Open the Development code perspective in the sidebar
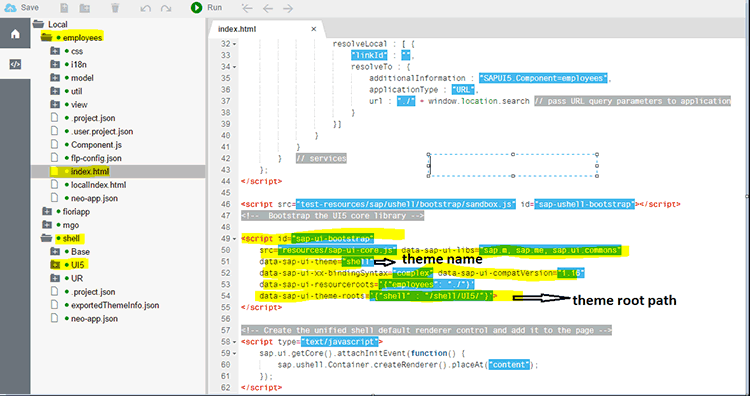The height and width of the screenshot is (396, 750). tap(15, 65)
